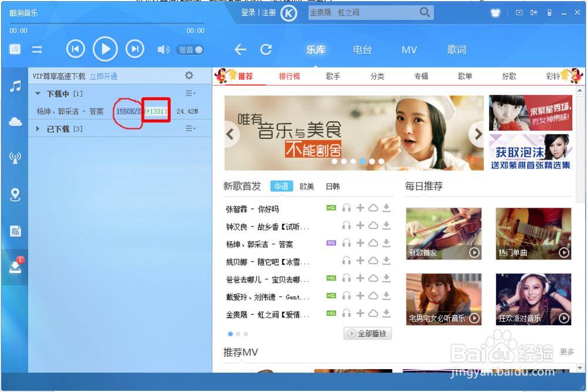
Task: Open the 分类 category sub-tab
Action: [377, 76]
